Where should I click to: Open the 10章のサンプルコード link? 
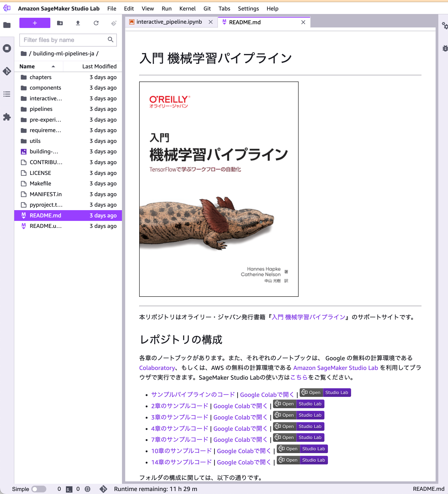[x=181, y=451]
